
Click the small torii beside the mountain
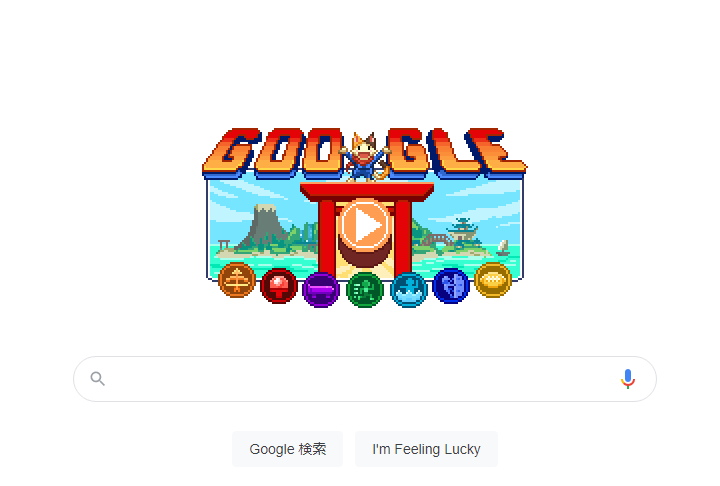[224, 244]
